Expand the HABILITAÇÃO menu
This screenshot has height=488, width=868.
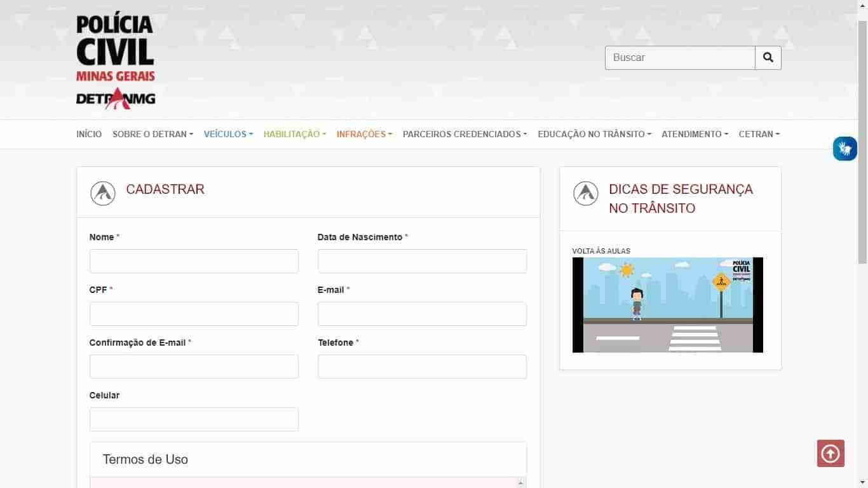pyautogui.click(x=295, y=134)
